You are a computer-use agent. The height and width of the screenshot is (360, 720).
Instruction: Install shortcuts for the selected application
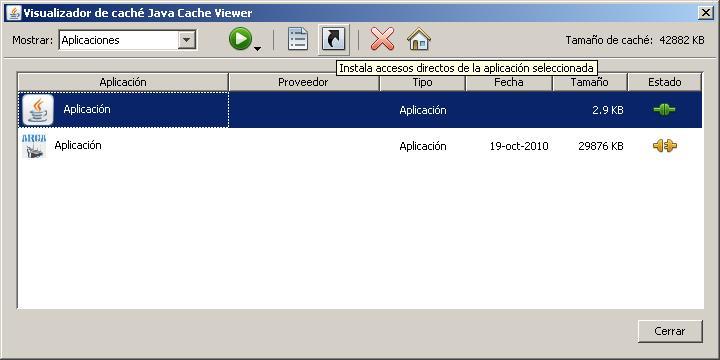coord(334,39)
